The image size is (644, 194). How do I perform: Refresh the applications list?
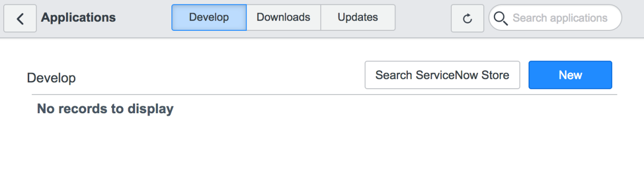click(467, 18)
